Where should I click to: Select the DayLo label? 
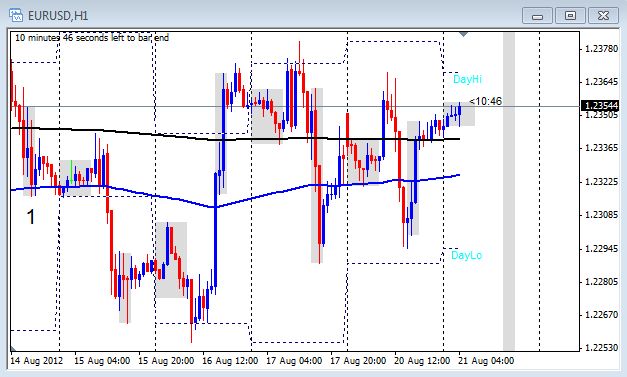coord(466,255)
